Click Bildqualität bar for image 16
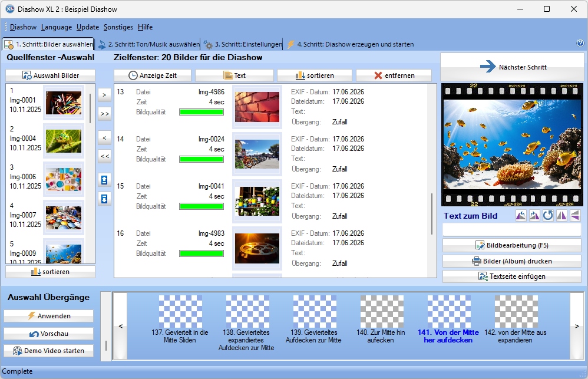This screenshot has width=588, height=379. click(x=201, y=253)
